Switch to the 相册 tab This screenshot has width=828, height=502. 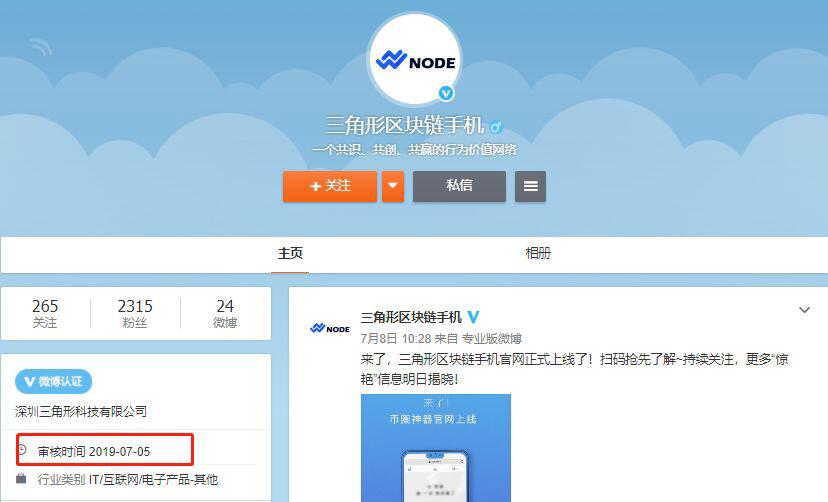[x=538, y=253]
